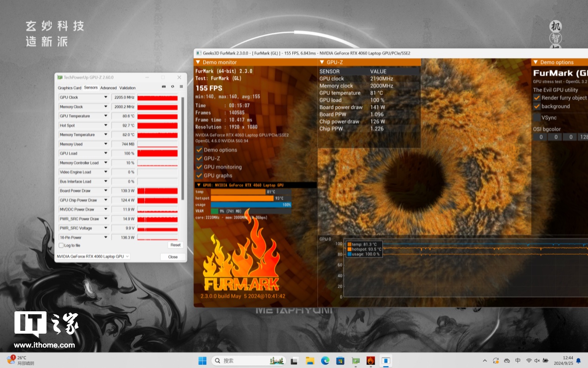
Task: Click the Reset button in GPU-Z
Action: 175,245
